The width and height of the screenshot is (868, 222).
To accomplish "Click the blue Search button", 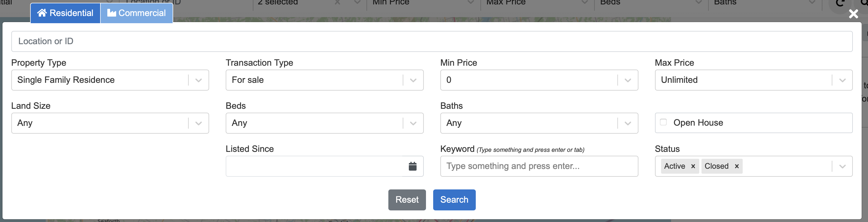I will 454,200.
